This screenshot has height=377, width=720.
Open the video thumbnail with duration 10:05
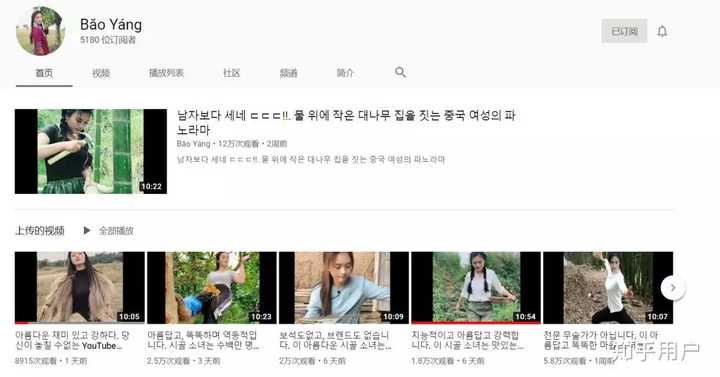click(80, 287)
